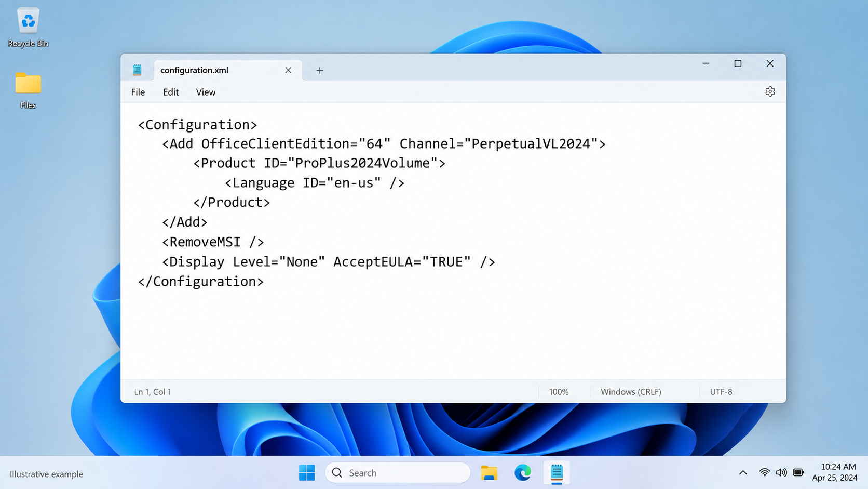This screenshot has height=489, width=868.
Task: Open the View menu
Action: click(x=206, y=92)
